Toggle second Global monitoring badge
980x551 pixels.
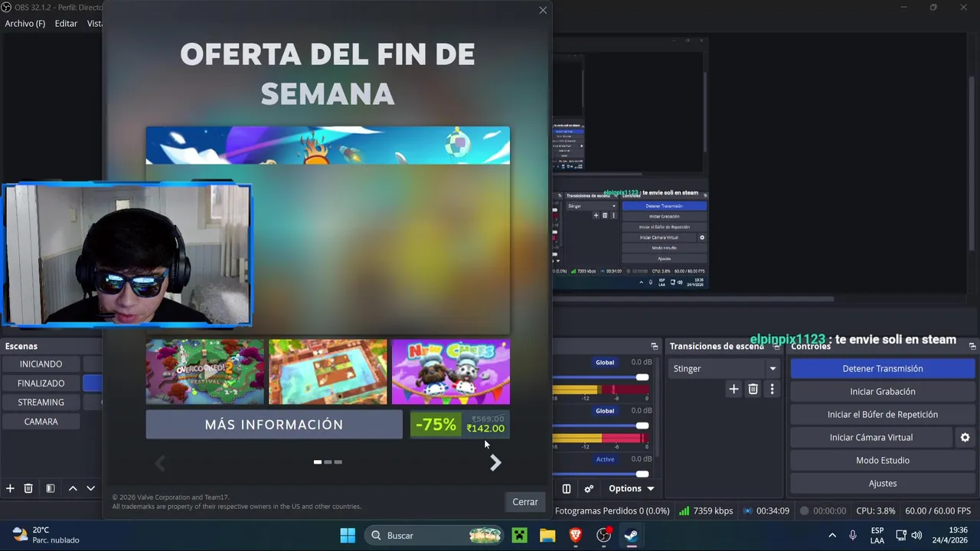pos(605,411)
